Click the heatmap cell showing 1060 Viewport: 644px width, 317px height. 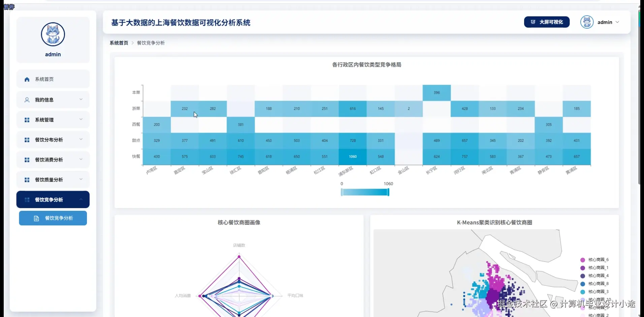pyautogui.click(x=353, y=157)
